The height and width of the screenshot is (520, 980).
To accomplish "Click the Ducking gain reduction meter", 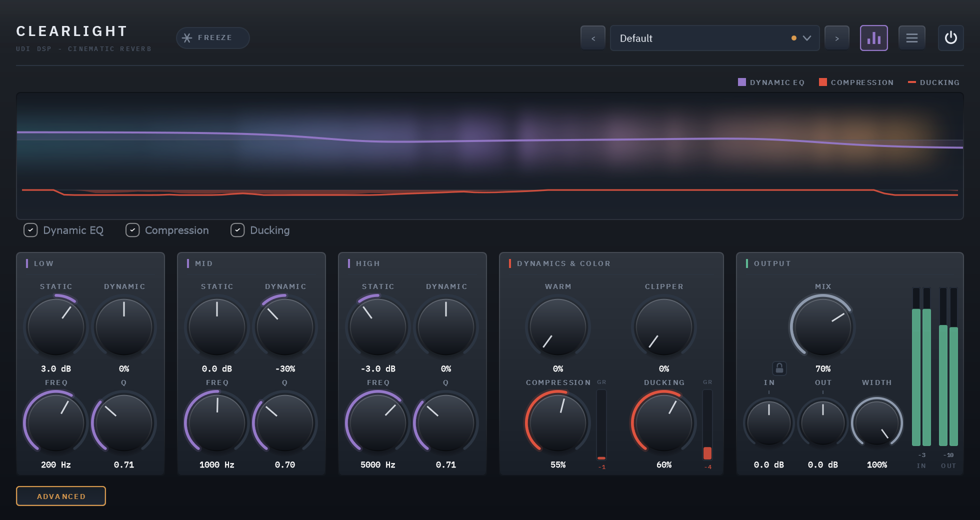I will coord(707,425).
